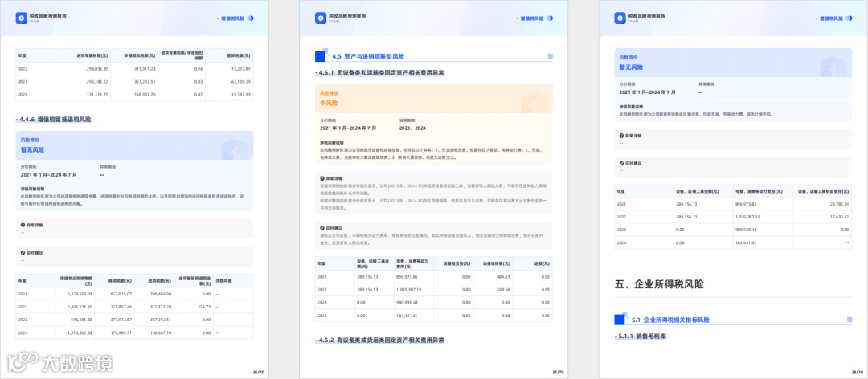Click the 暂无风险 label under section 4.4.6

coord(32,149)
